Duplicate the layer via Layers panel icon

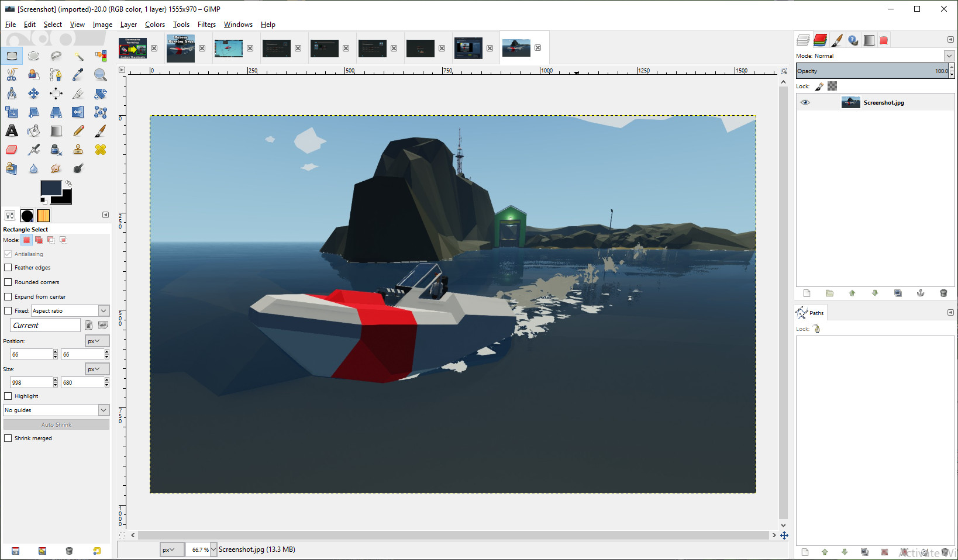(898, 293)
